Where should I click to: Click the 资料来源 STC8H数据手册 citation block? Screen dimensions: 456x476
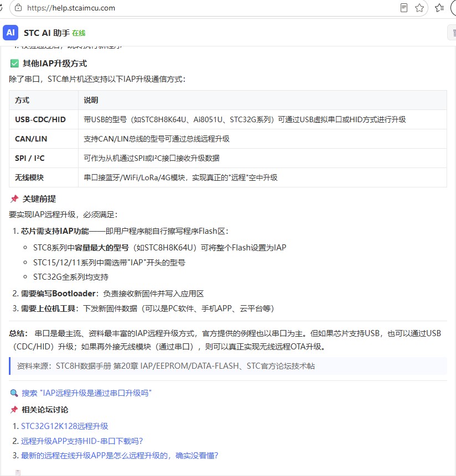tap(228, 366)
